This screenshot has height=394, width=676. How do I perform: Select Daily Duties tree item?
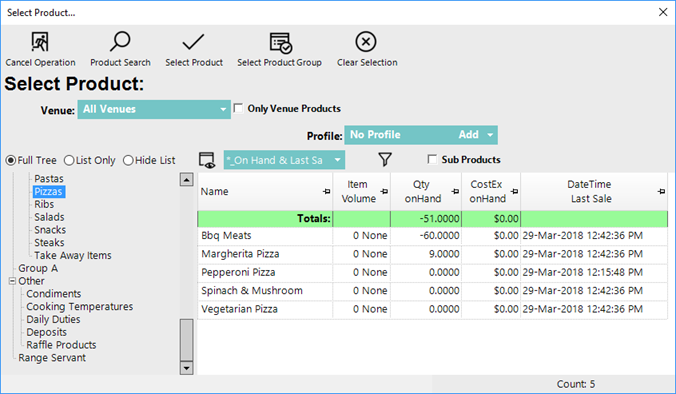coord(53,319)
